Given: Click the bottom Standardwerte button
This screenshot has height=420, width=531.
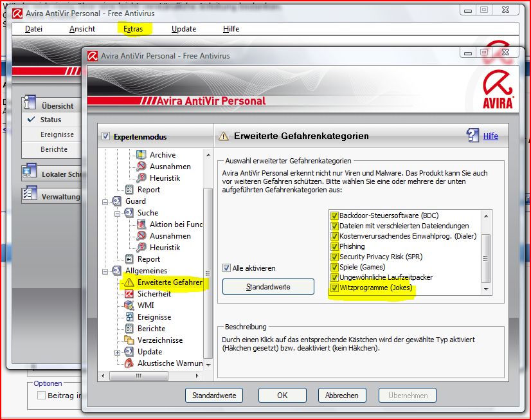Looking at the screenshot, I should pyautogui.click(x=214, y=396).
